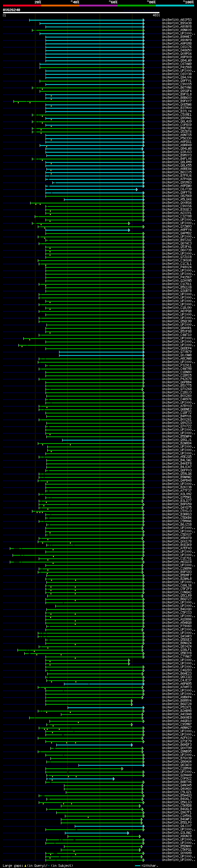197x868 pixels.
Task: Select hit UniRef100_B2KI38
Action: click(x=177, y=487)
